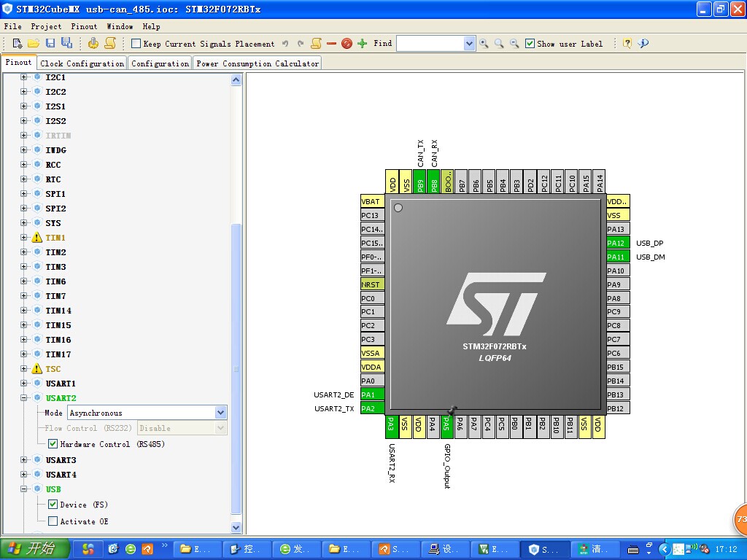Click green pin PA1 (USART2_DE)
Viewport: 747px width, 560px height.
(372, 394)
